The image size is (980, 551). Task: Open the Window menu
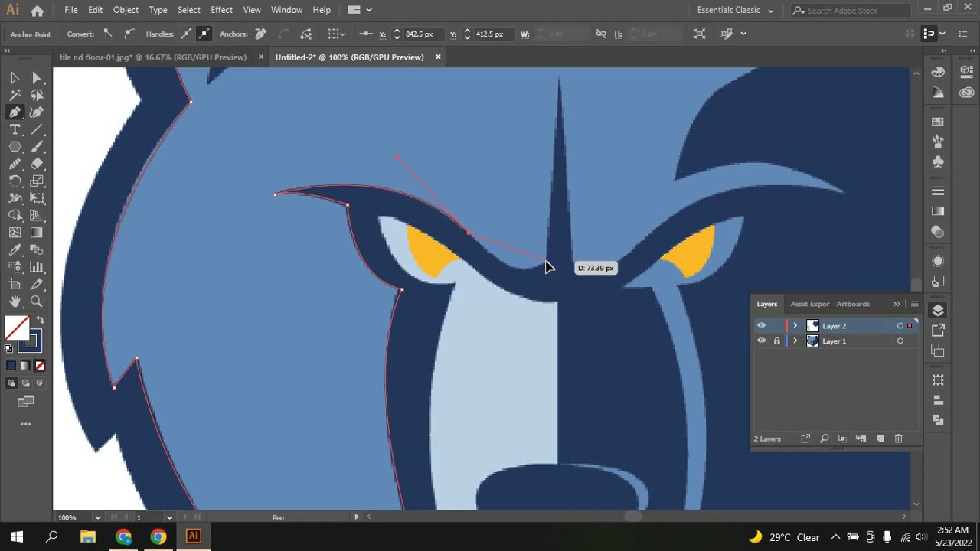click(x=286, y=10)
